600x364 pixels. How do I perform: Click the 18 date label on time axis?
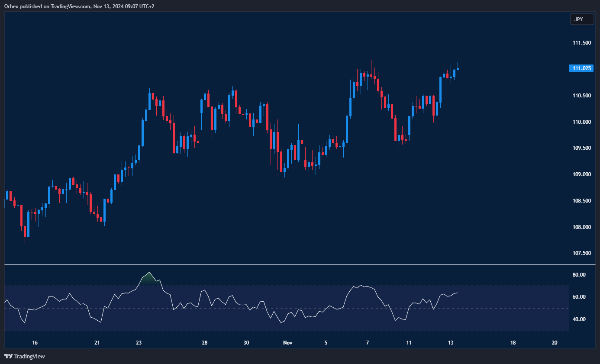pyautogui.click(x=513, y=343)
